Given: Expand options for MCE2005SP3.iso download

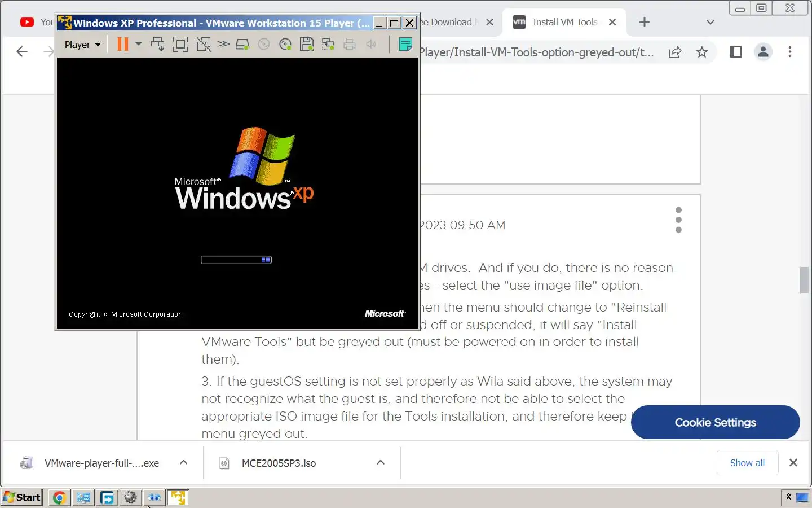Looking at the screenshot, I should (381, 462).
